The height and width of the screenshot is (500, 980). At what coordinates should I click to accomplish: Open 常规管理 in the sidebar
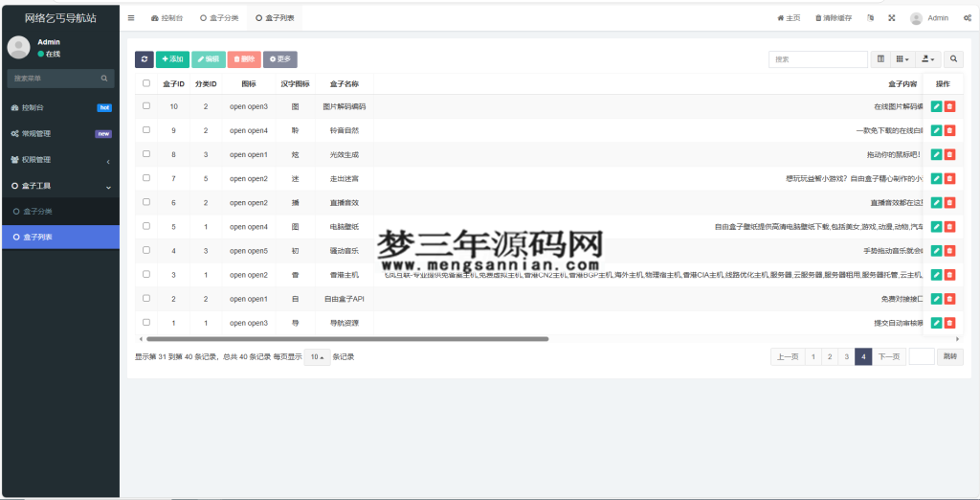[x=60, y=133]
